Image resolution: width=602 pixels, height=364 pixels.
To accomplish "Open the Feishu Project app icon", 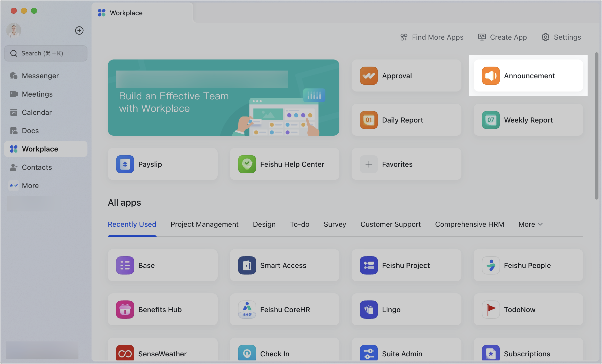I will coord(369,265).
